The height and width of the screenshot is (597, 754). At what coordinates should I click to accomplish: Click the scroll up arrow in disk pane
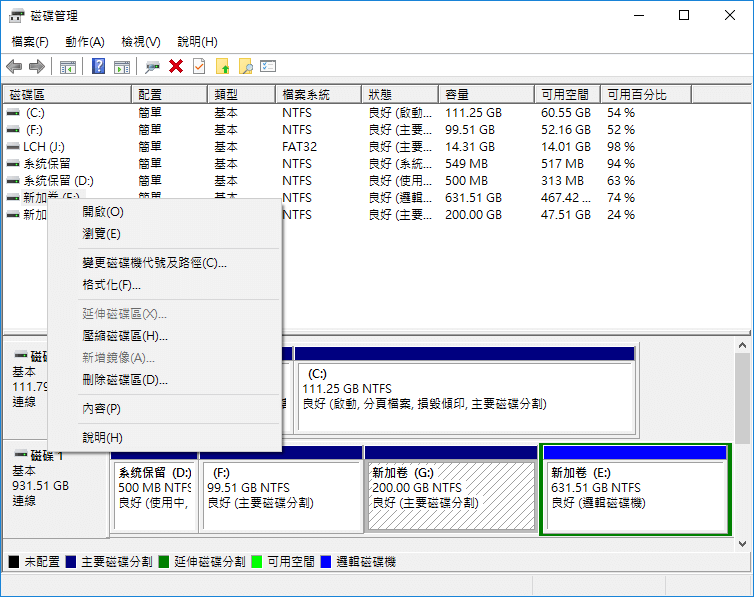tap(742, 345)
